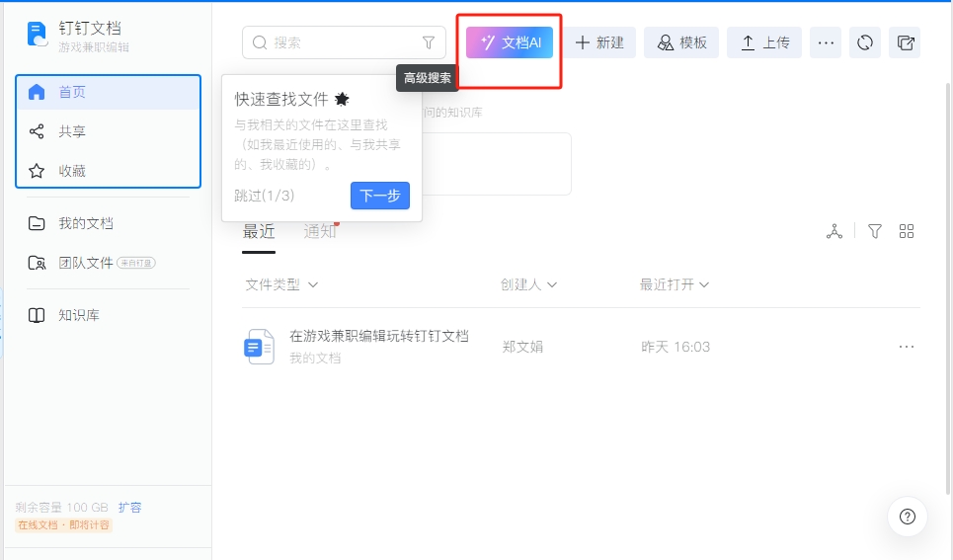The height and width of the screenshot is (560, 953).
Task: Click the refresh sync icon
Action: (865, 42)
